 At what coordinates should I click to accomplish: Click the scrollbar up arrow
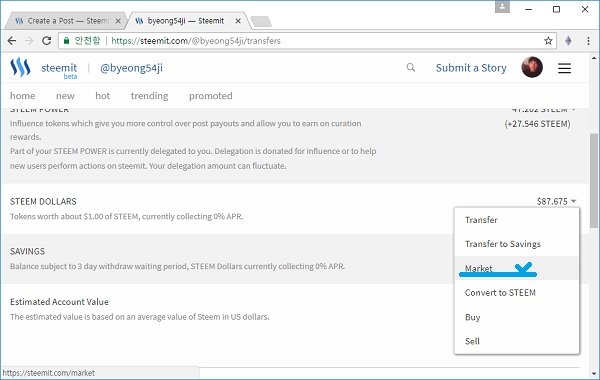point(593,58)
